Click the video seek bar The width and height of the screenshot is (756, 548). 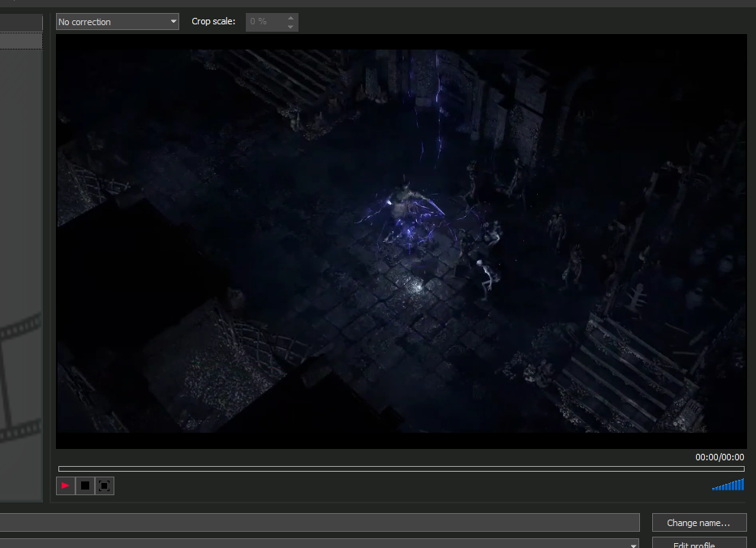pos(402,469)
